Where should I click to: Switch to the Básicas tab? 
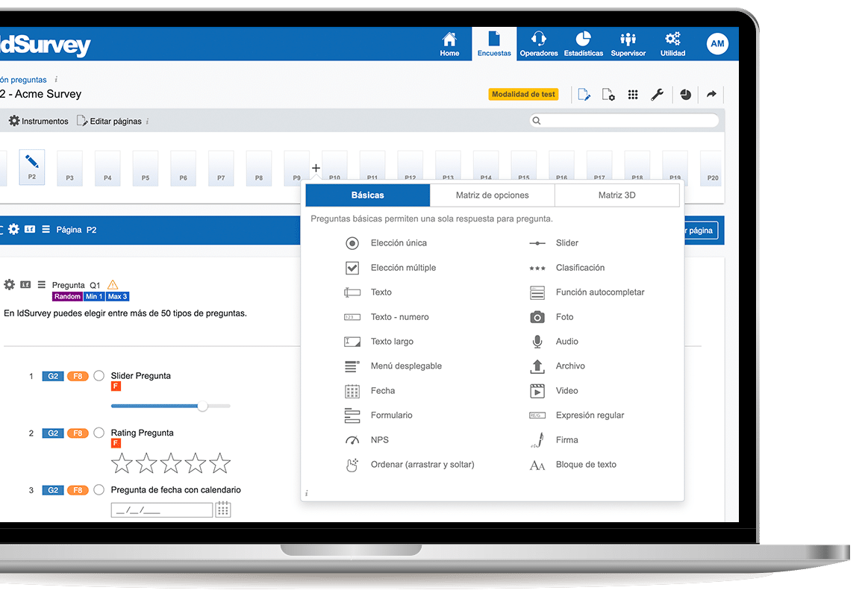[367, 195]
